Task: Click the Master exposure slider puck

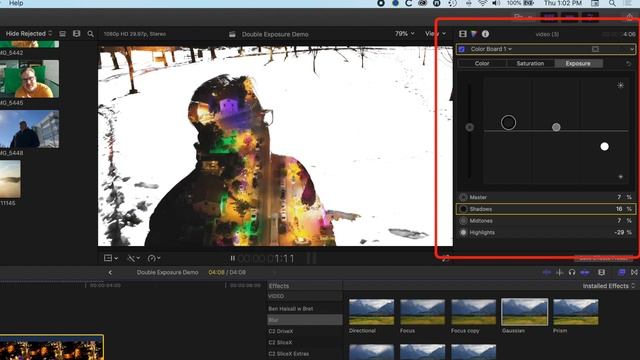Action: pos(469,127)
